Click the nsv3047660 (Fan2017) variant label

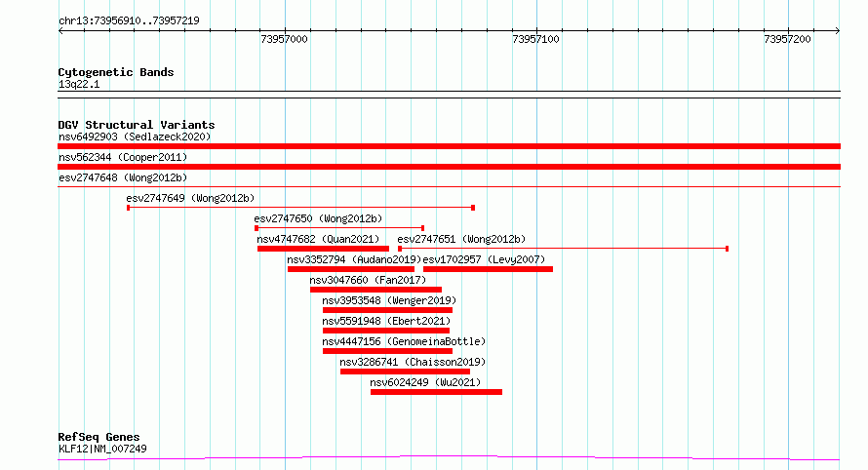click(368, 280)
